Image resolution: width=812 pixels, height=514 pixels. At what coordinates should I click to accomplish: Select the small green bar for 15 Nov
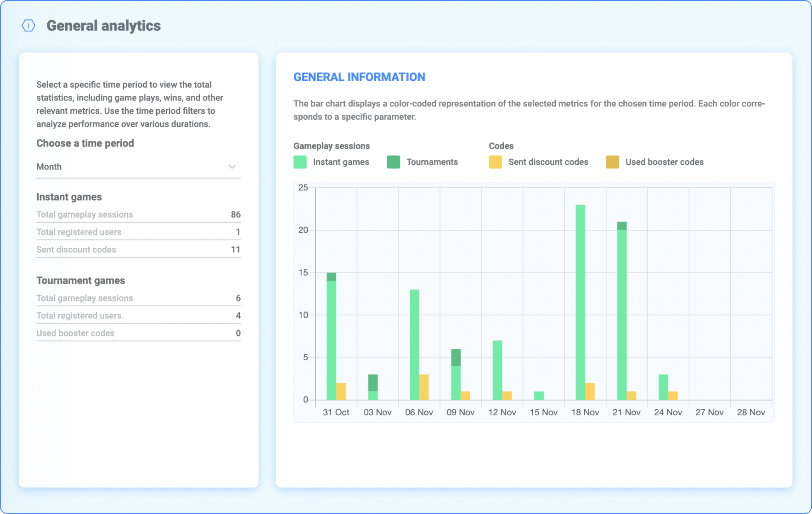[539, 396]
